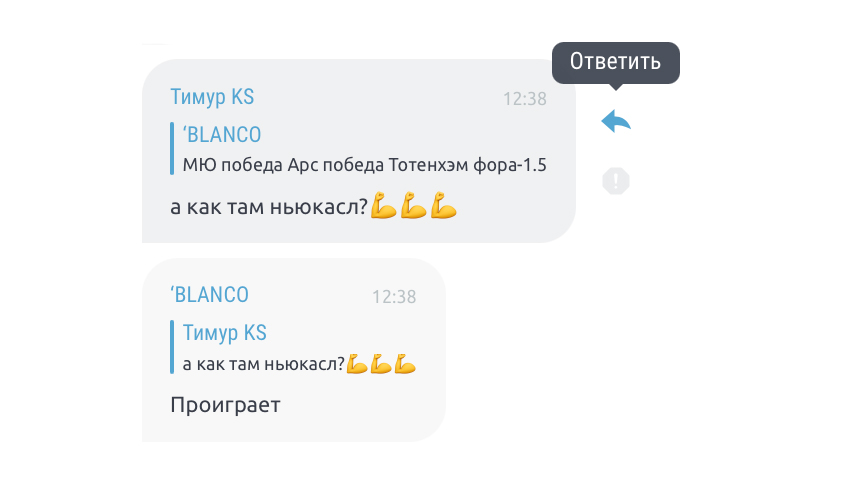Click the blue quote bar beside the quoted 'BLANCO
The image size is (860, 480).
tap(172, 149)
